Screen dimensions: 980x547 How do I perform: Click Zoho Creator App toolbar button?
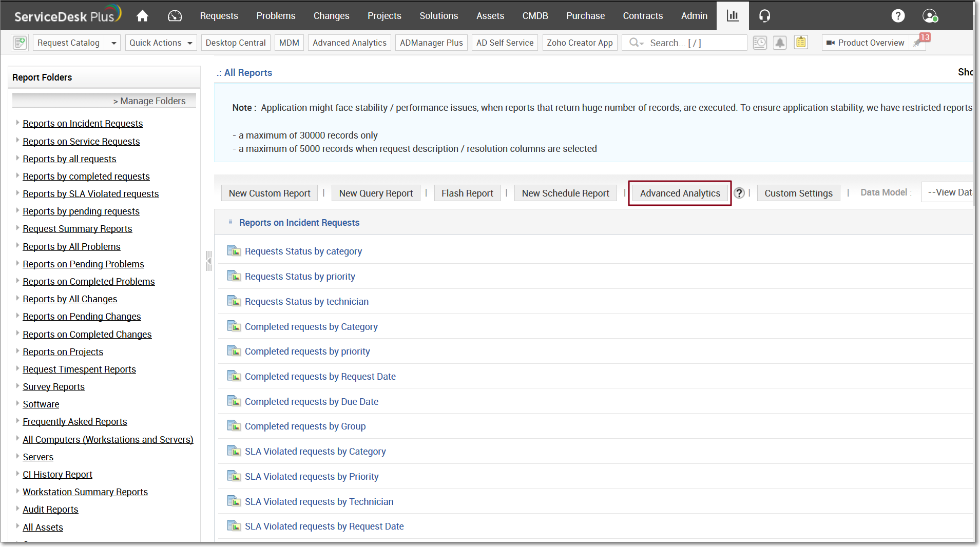[580, 43]
